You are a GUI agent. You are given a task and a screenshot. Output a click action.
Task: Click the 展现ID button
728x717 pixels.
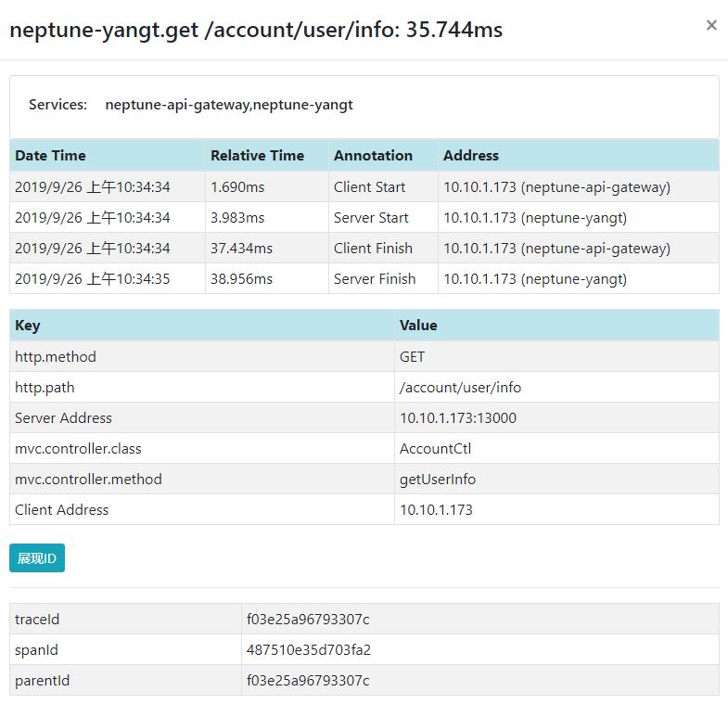pos(37,558)
